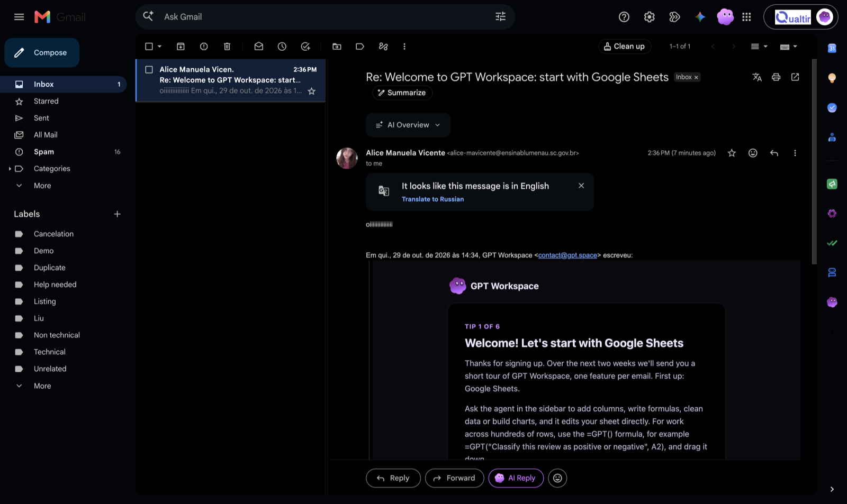Viewport: 847px width, 504px height.
Task: Click the Archive toolbar icon
Action: tap(181, 47)
